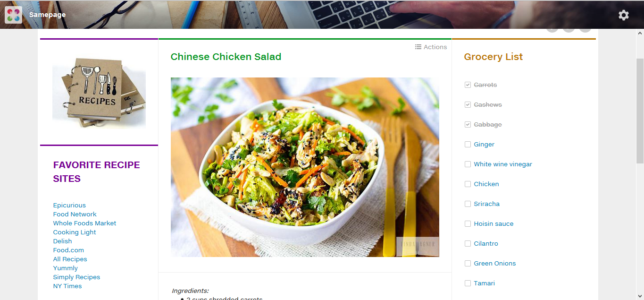The height and width of the screenshot is (300, 644).
Task: Visit the Food Network link
Action: point(75,214)
